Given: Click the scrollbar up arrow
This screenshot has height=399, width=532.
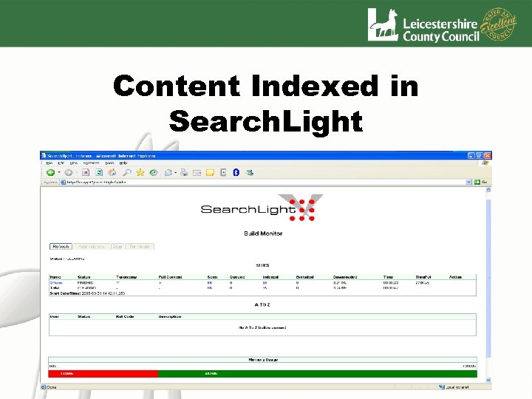Looking at the screenshot, I should [488, 190].
